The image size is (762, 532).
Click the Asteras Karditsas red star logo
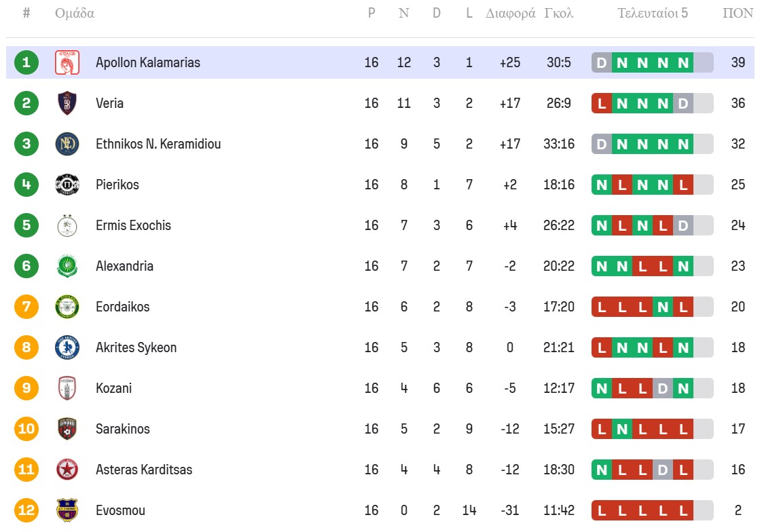point(67,470)
